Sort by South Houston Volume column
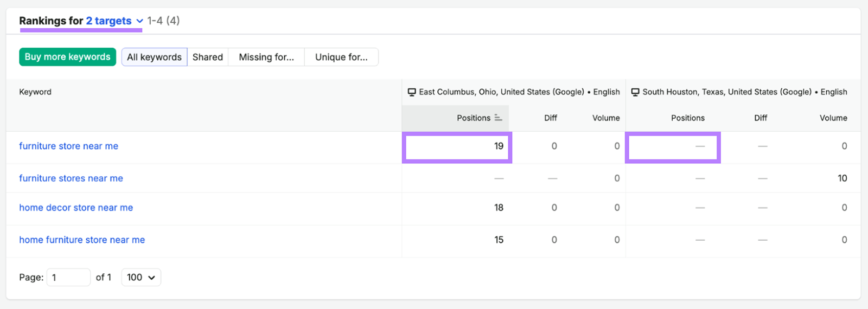The image size is (868, 309). pyautogui.click(x=833, y=118)
